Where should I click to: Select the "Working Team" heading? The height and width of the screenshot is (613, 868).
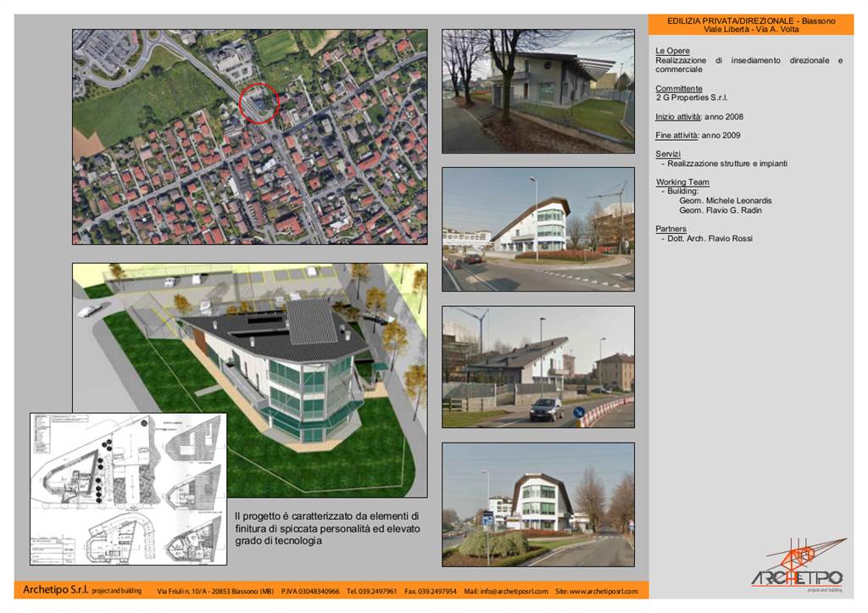682,182
